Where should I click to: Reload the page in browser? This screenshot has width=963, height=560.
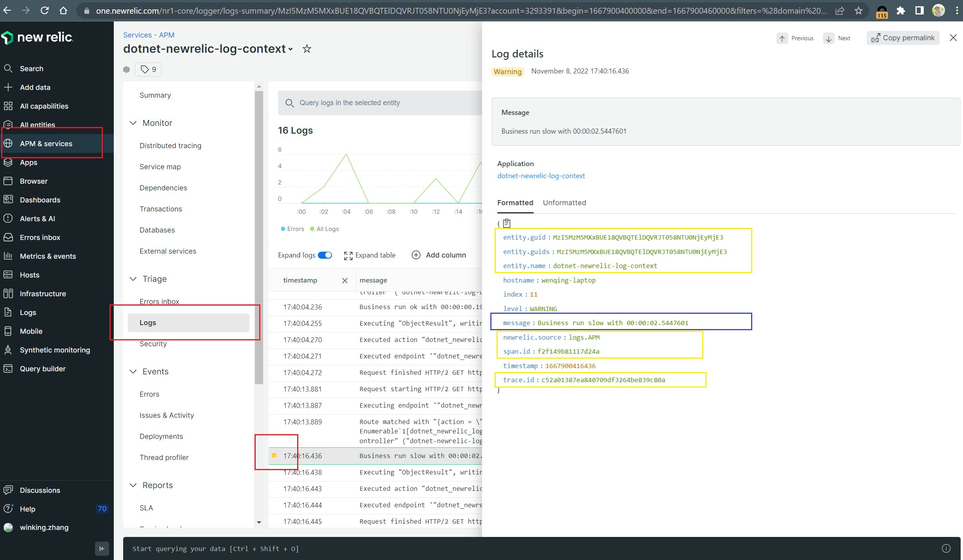(45, 11)
